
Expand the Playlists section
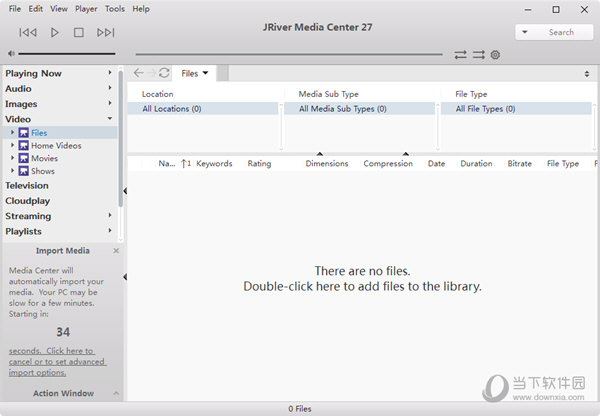click(x=110, y=230)
